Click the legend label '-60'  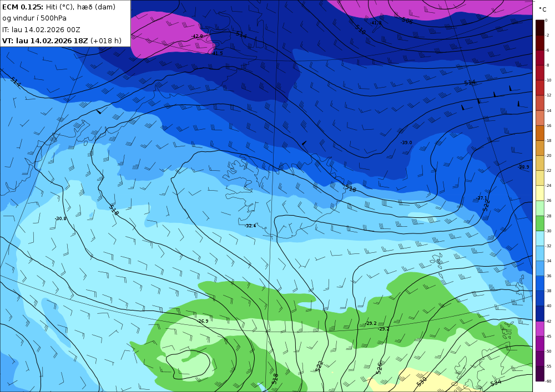[548, 381]
